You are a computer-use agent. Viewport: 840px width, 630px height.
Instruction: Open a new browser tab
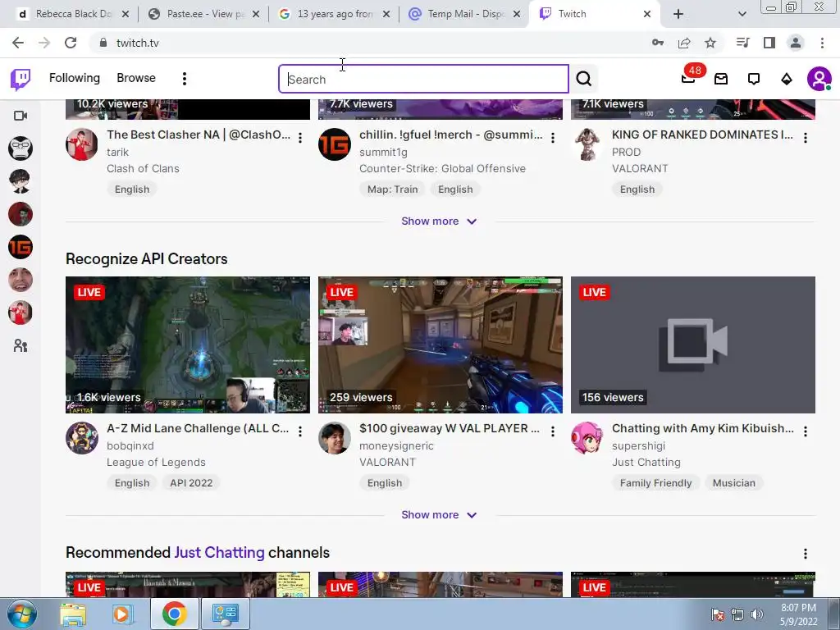pyautogui.click(x=678, y=14)
